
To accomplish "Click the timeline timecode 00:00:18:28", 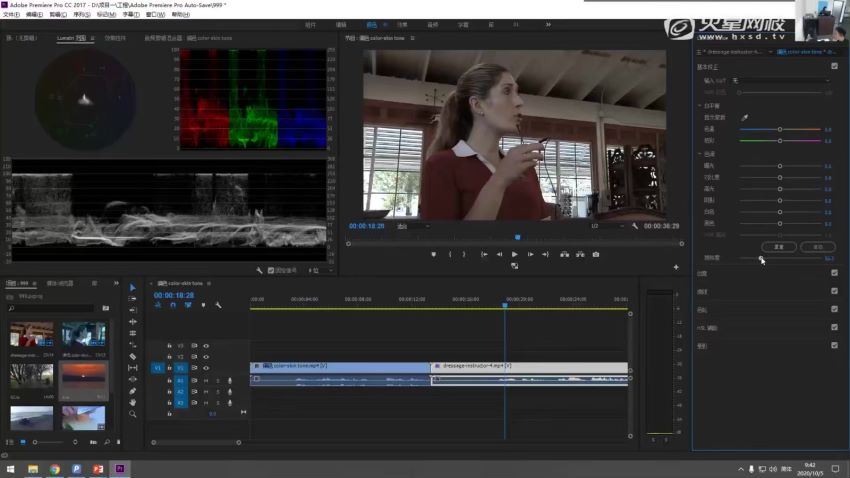I will click(173, 295).
